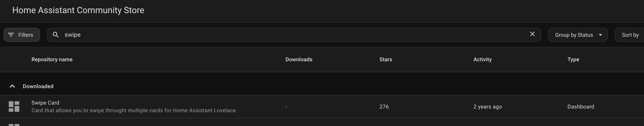Open the Group by Status dropdown

(578, 35)
